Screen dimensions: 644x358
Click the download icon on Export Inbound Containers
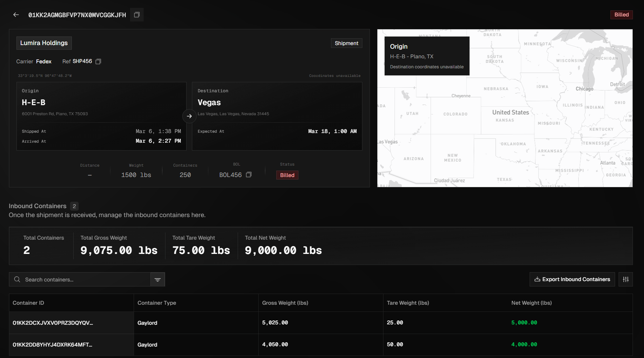[538, 279]
